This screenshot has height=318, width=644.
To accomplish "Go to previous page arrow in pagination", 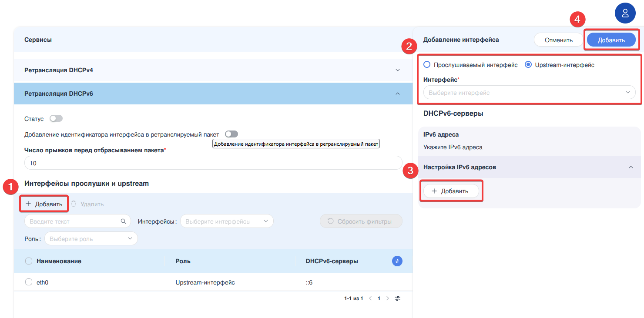I will [x=370, y=298].
